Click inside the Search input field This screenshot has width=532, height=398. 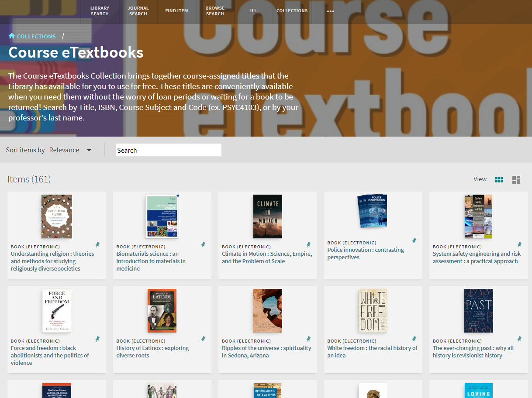pyautogui.click(x=169, y=150)
